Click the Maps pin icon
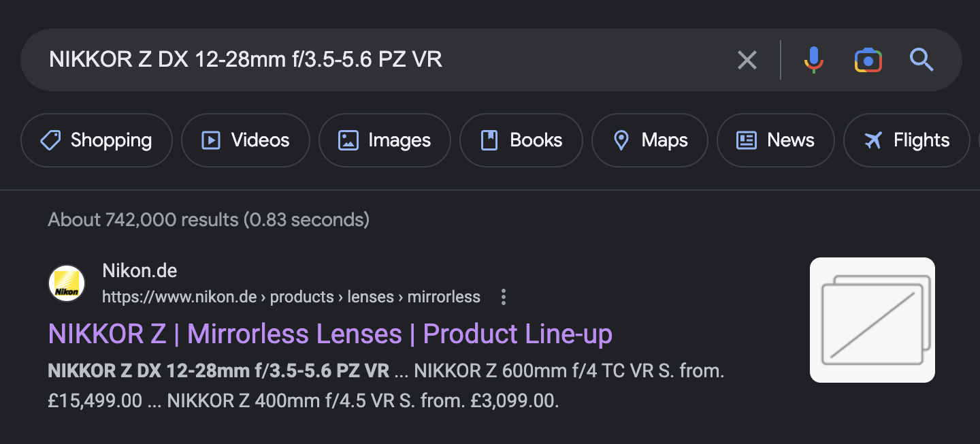Viewport: 980px width, 444px height. 621,140
